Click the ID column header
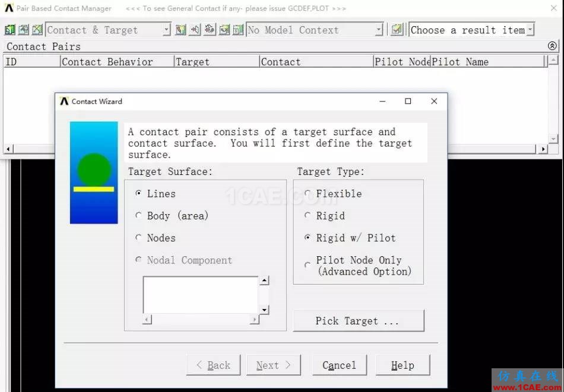Viewport: 564px width, 392px height. [31, 62]
